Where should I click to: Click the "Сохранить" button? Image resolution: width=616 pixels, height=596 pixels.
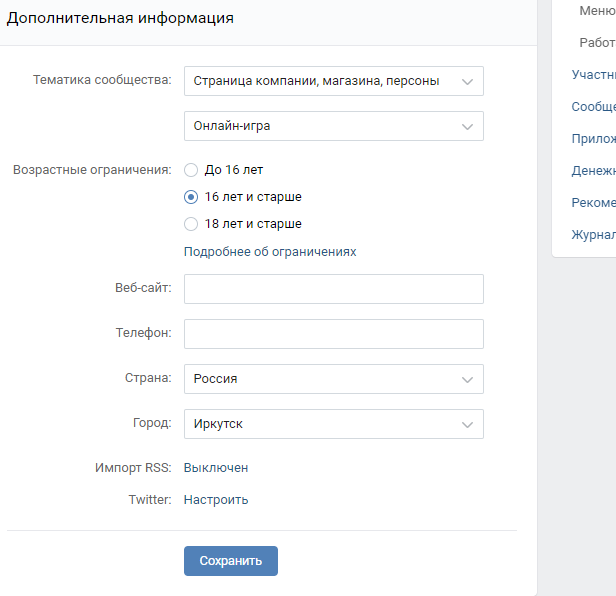231,561
